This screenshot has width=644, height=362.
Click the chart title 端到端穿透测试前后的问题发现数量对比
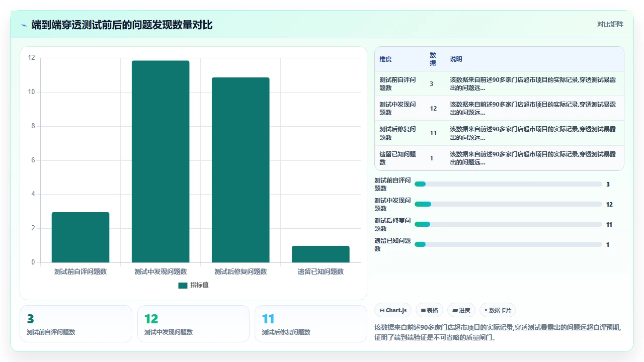(x=122, y=25)
